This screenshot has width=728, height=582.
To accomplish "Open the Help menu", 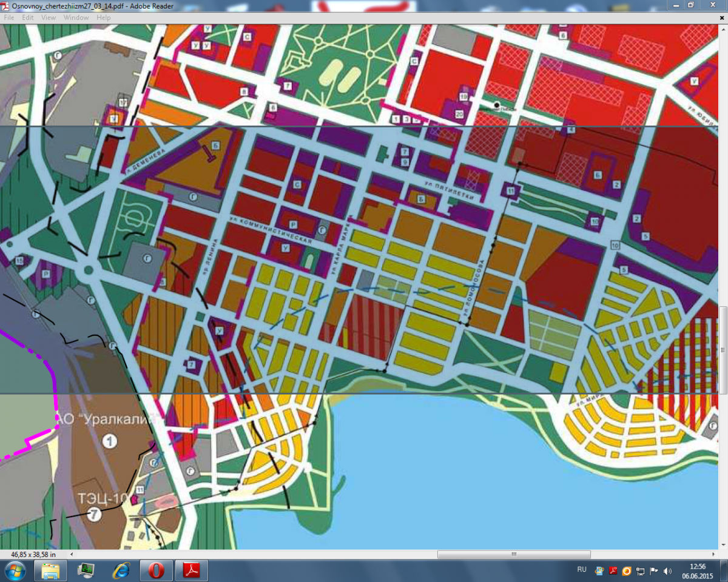I will (x=104, y=18).
